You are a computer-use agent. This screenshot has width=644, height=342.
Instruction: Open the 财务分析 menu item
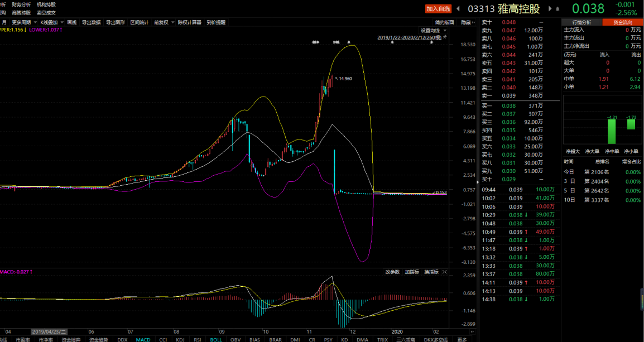21,4
